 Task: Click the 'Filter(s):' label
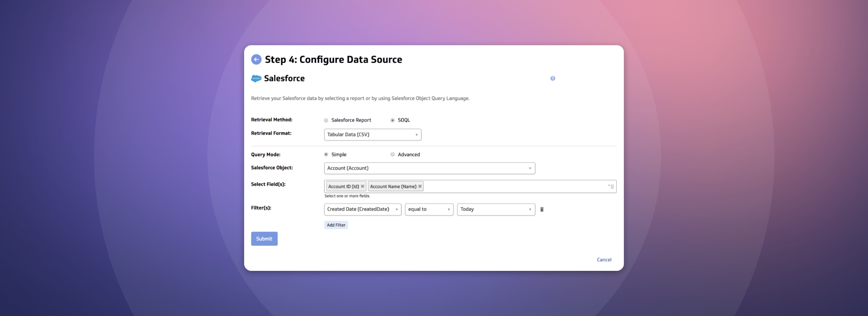(261, 208)
